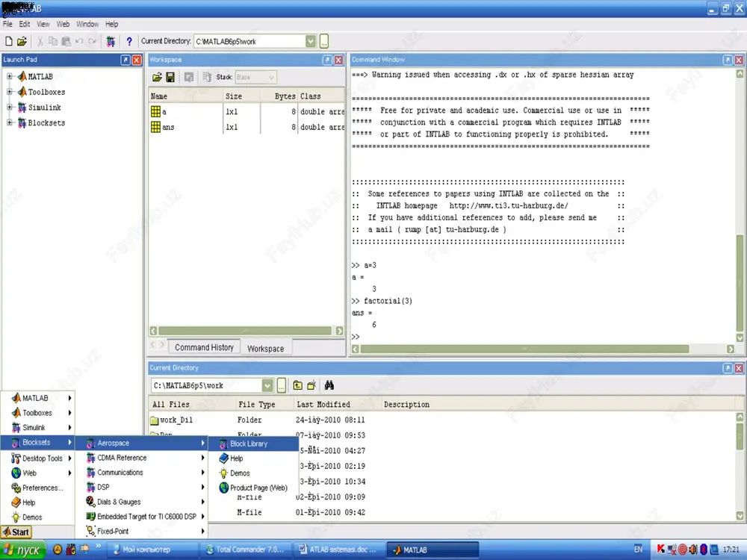Select the ans variable row

click(247, 127)
